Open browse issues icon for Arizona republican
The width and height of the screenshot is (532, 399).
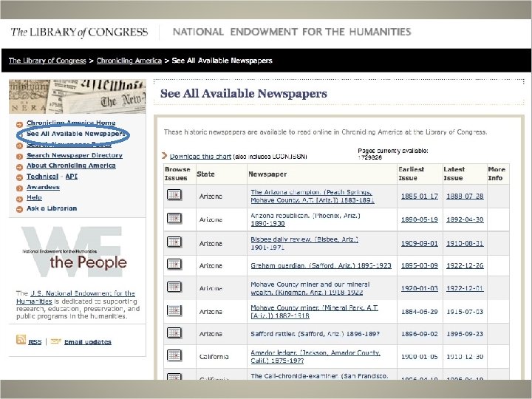click(174, 218)
